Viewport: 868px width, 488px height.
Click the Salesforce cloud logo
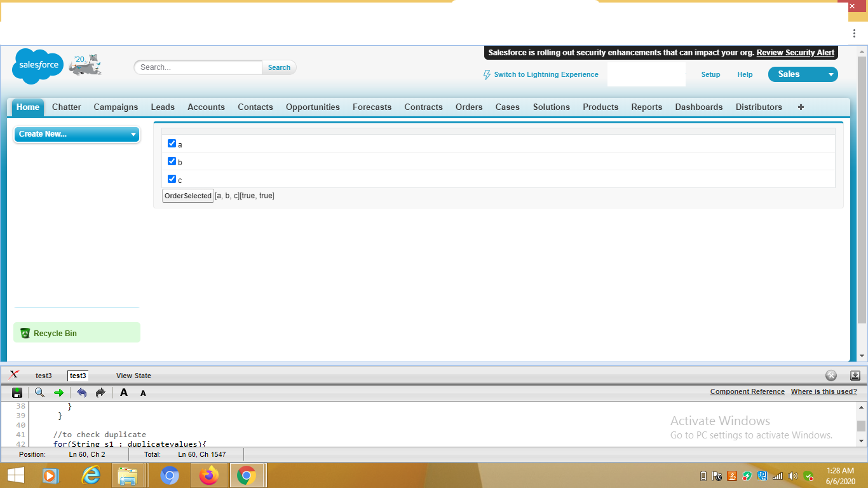tap(37, 66)
